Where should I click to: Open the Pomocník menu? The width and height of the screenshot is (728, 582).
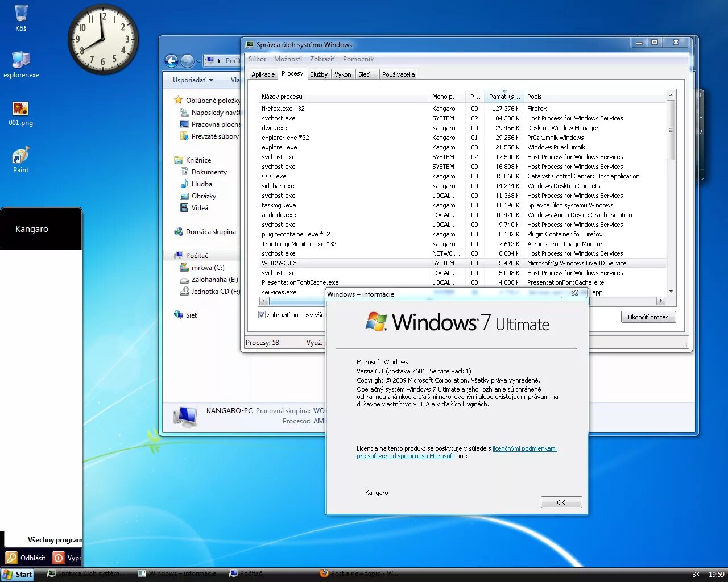(x=358, y=59)
